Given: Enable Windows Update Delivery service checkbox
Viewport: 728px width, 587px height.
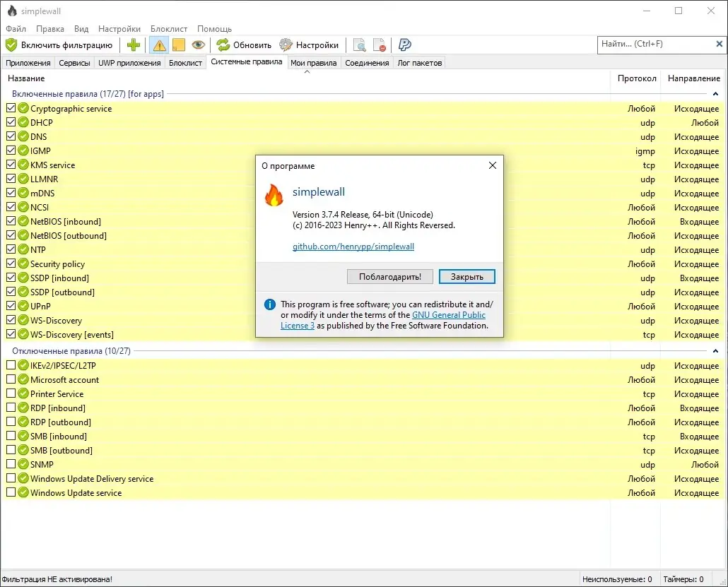Looking at the screenshot, I should [x=11, y=478].
